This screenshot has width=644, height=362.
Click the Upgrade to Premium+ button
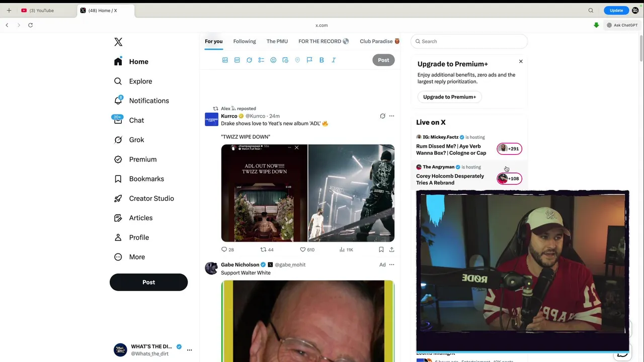pos(449,97)
